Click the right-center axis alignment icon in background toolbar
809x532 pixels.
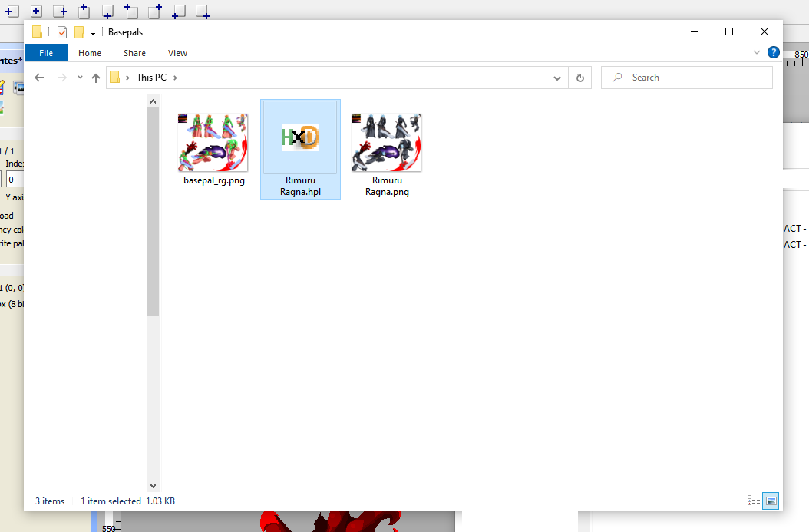coord(61,12)
